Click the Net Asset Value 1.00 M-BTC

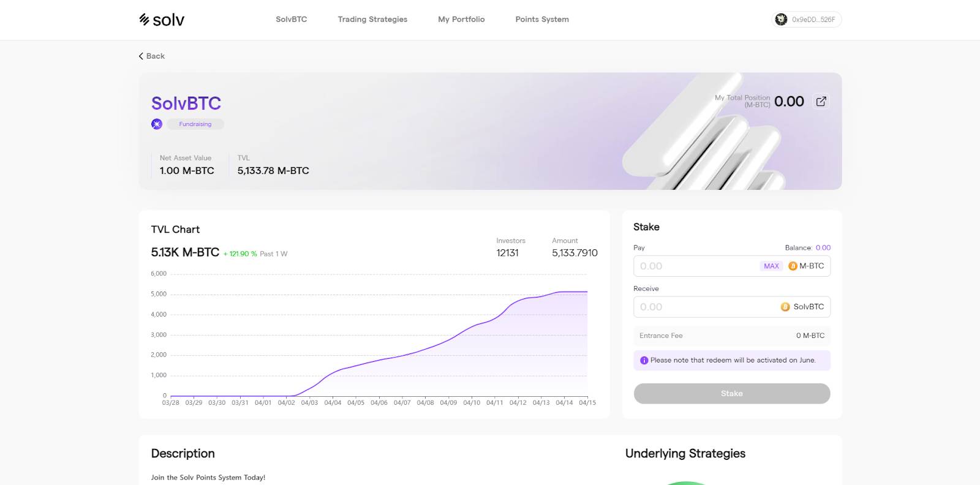tap(187, 171)
